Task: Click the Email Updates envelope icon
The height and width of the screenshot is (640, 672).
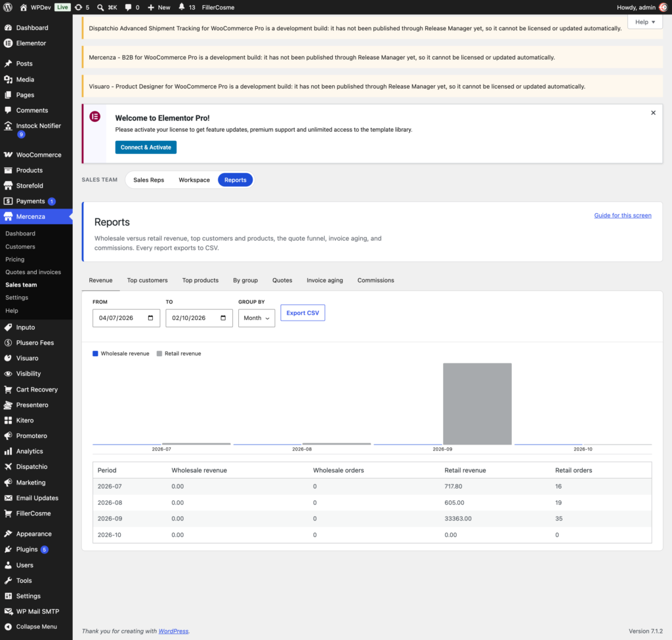Action: coord(8,498)
